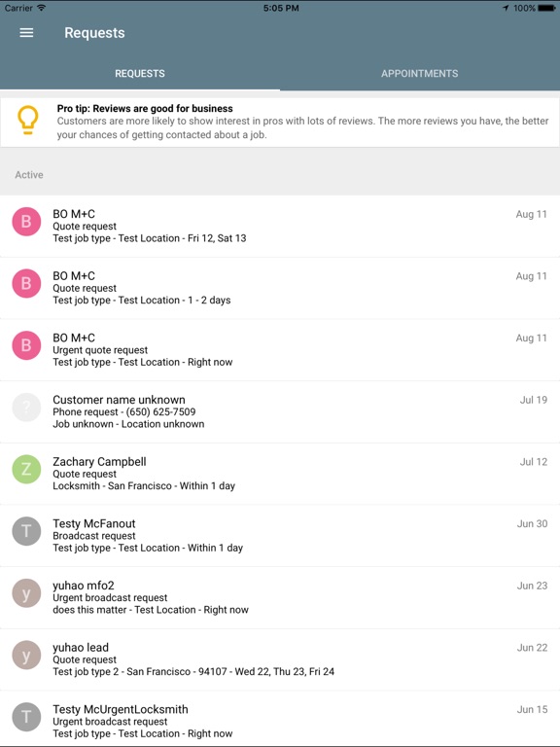Image resolution: width=560 pixels, height=747 pixels.
Task: Tap the B avatar of urgent quote request
Action: coord(26,345)
